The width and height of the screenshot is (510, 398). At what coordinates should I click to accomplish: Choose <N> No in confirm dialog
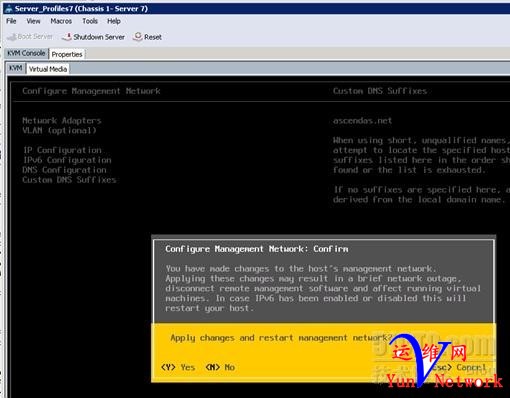click(220, 367)
